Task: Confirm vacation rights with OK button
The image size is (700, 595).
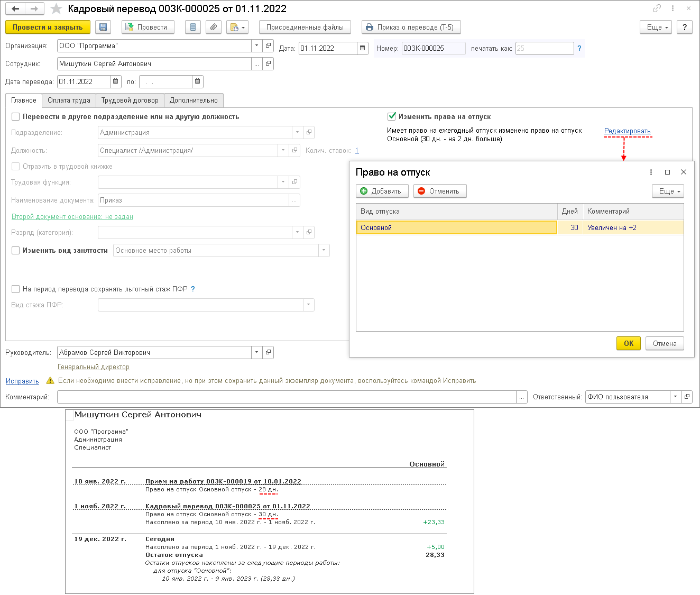Action: coord(629,343)
